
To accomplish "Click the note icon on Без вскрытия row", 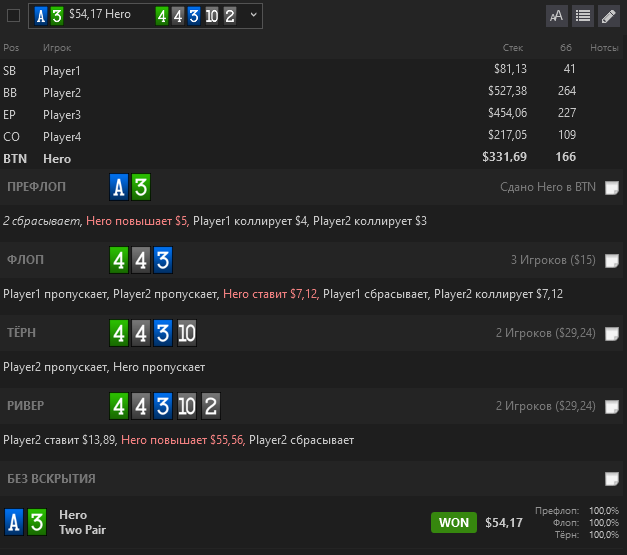I will coord(612,479).
